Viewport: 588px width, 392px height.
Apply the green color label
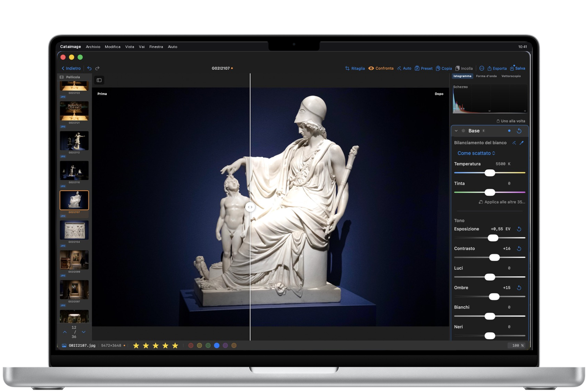pyautogui.click(x=208, y=345)
